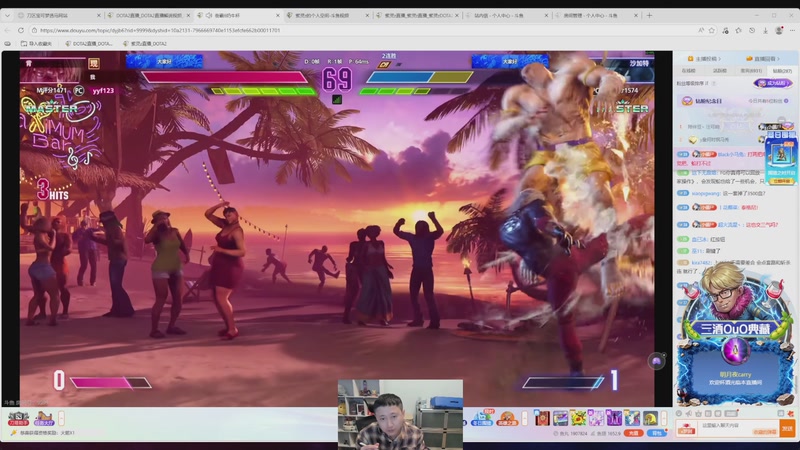This screenshot has width=800, height=450.
Task: Click the chat panel scrollbar
Action: [x=795, y=383]
